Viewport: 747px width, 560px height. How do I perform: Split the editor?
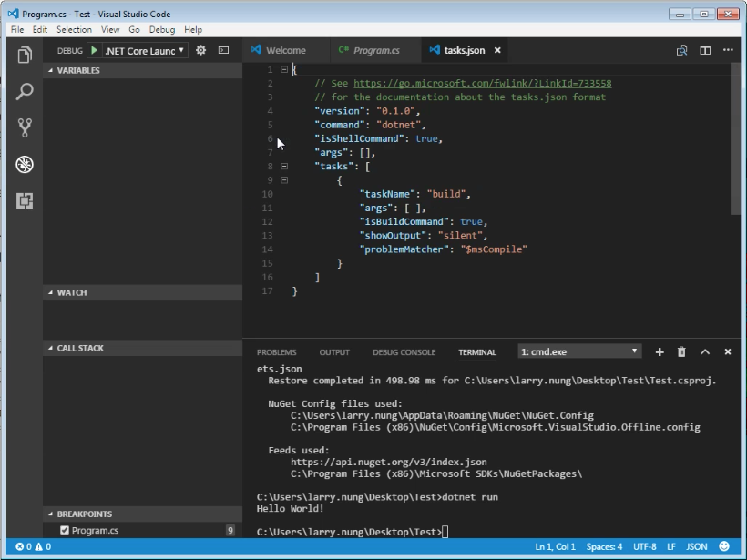(705, 50)
